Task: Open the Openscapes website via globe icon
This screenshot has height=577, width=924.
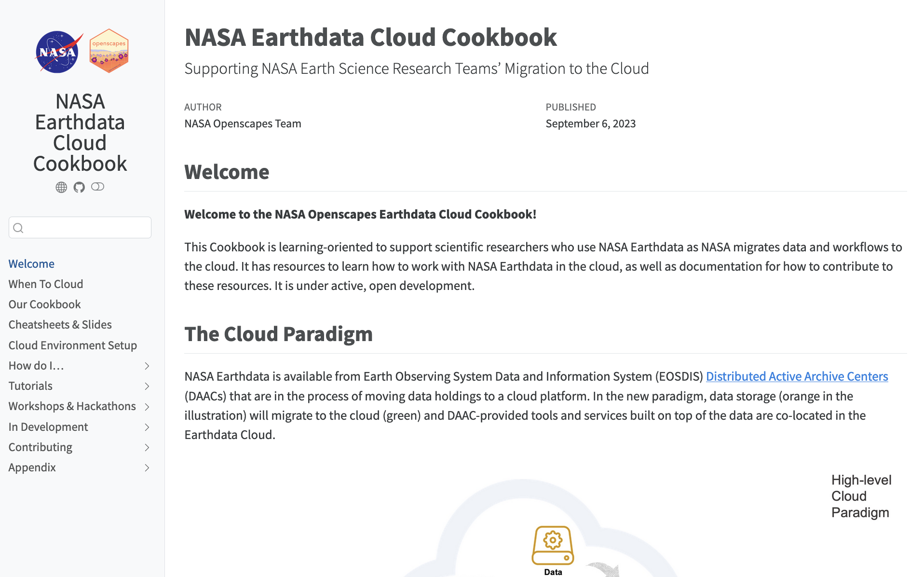Action: point(61,187)
